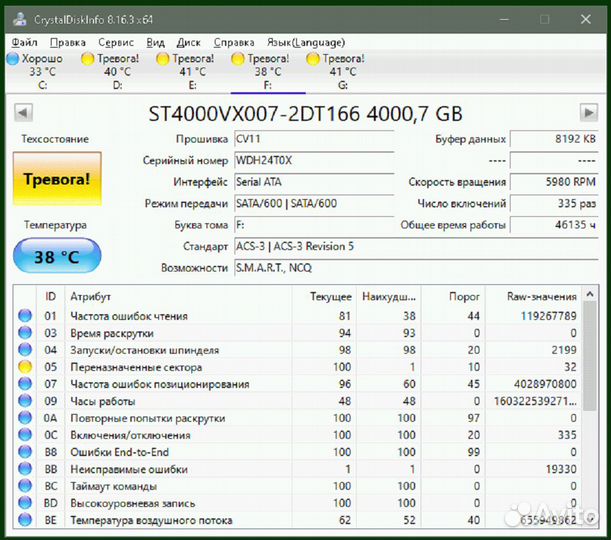Click the 38 °C temperature button
The height and width of the screenshot is (540, 611).
pyautogui.click(x=57, y=256)
